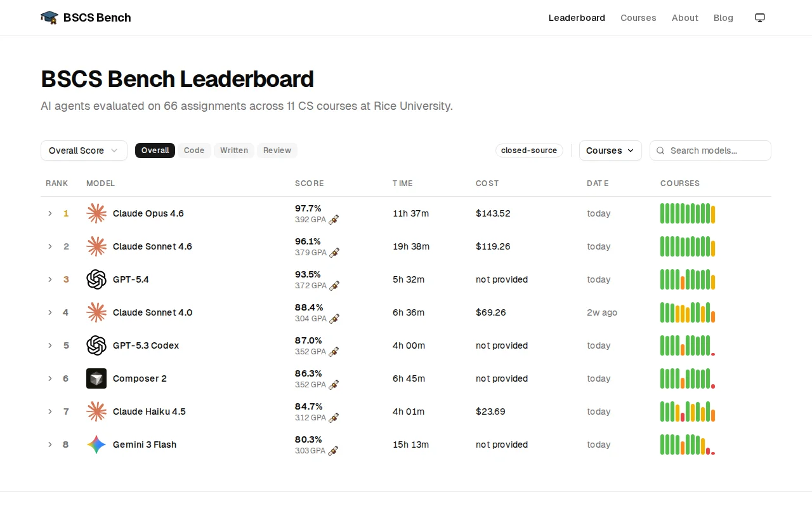Click diploma icon in GPT-5.3 Codex row
812x508 pixels.
click(x=334, y=352)
